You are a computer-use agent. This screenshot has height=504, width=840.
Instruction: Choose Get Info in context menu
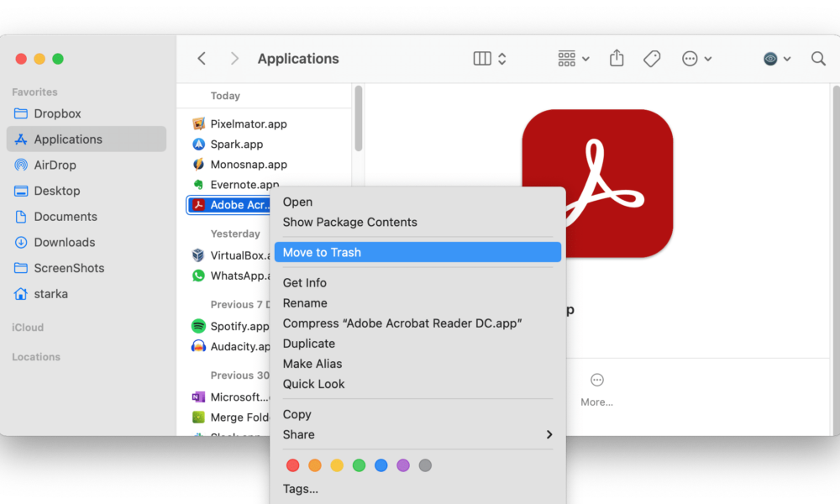coord(305,283)
